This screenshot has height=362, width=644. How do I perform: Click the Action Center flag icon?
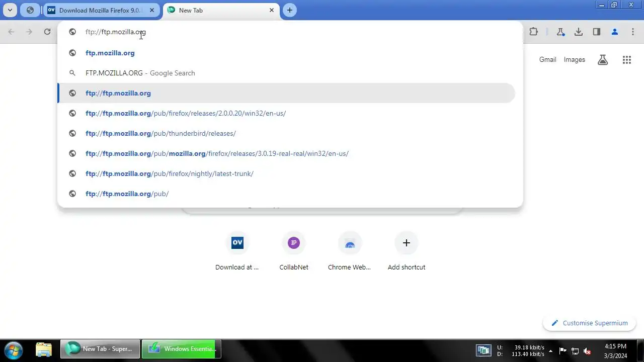563,351
